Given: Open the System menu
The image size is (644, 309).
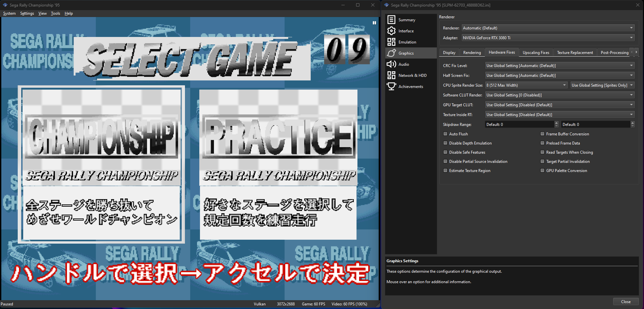Looking at the screenshot, I should pyautogui.click(x=9, y=13).
